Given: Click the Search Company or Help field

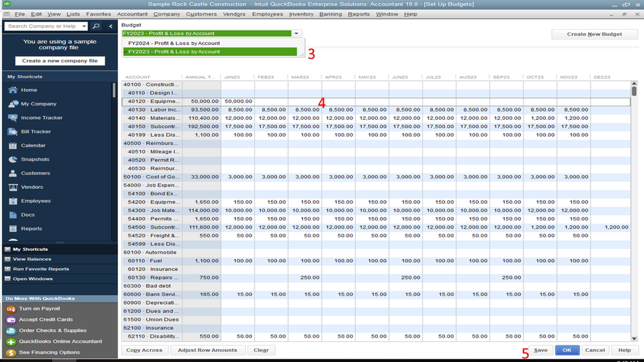Looking at the screenshot, I should [x=45, y=26].
